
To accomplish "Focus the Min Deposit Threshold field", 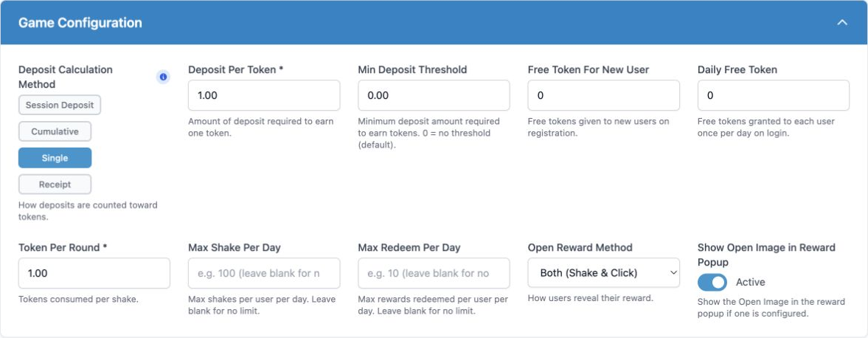I will 434,95.
